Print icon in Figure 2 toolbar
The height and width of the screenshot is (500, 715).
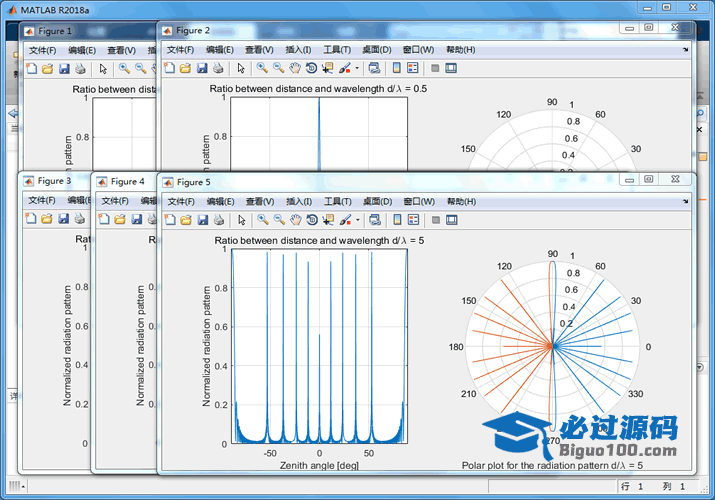click(218, 68)
